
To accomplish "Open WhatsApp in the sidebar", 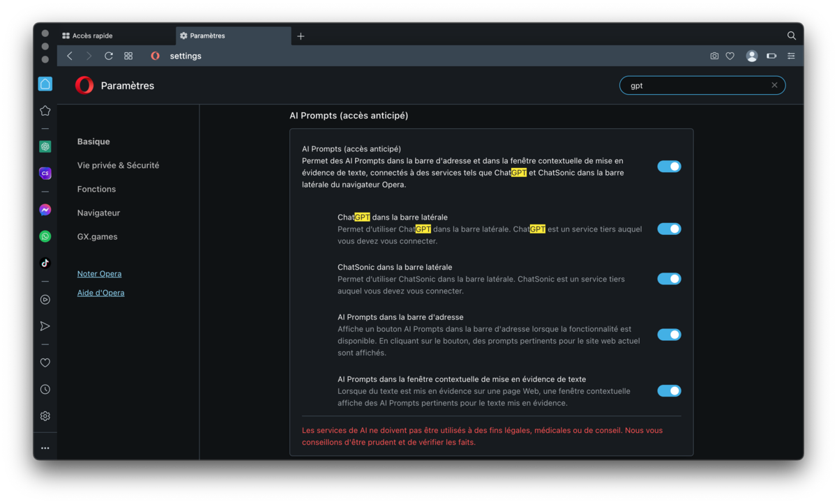I will coord(45,236).
